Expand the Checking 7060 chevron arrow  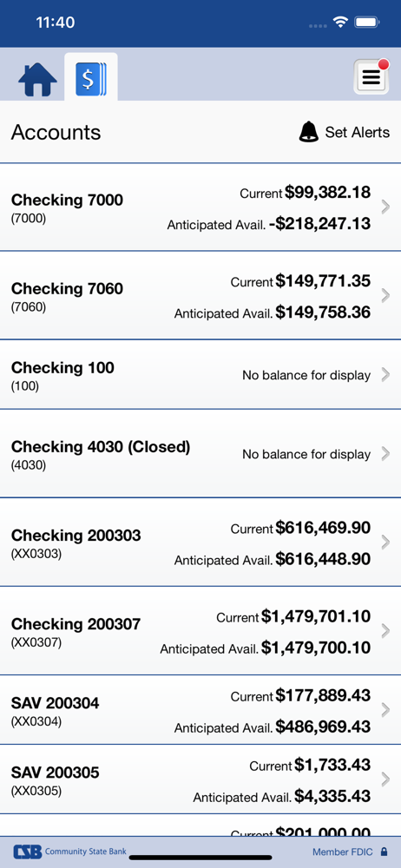coord(386,296)
